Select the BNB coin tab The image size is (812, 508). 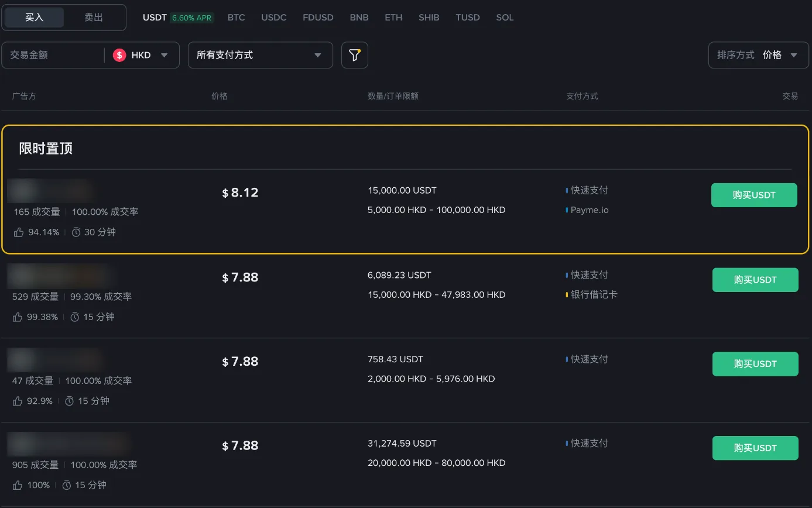click(x=359, y=18)
